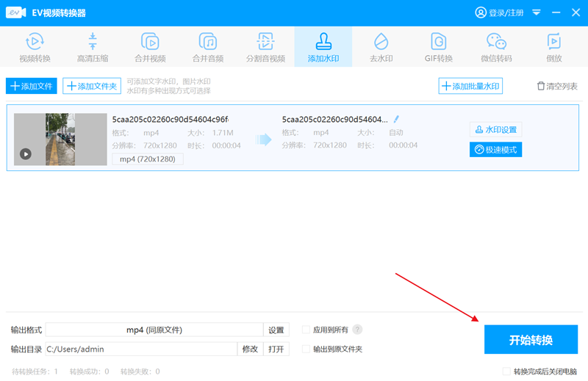Click the 添加文件夹 button
This screenshot has height=381, width=588.
[x=92, y=86]
